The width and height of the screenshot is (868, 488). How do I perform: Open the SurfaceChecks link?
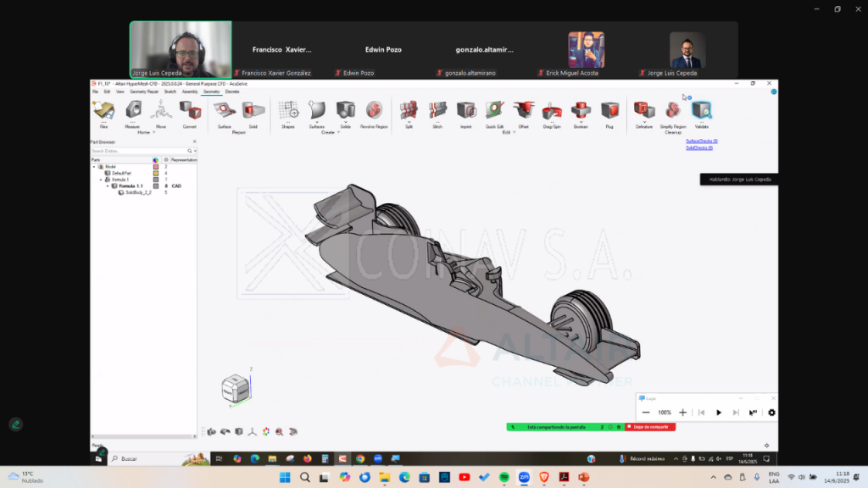701,141
